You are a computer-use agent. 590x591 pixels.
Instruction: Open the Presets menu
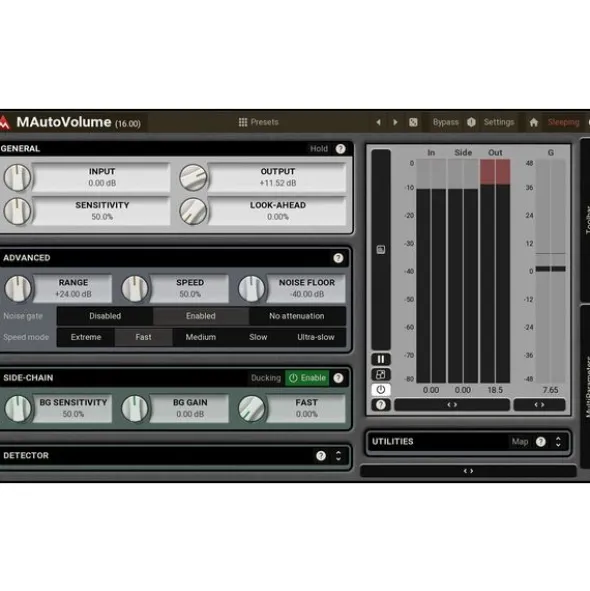coord(259,122)
